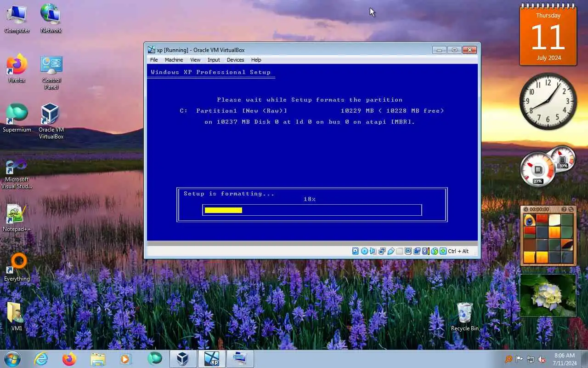Viewport: 588px width, 368px height.
Task: Open Windows Media Player from the taskbar
Action: pos(125,359)
